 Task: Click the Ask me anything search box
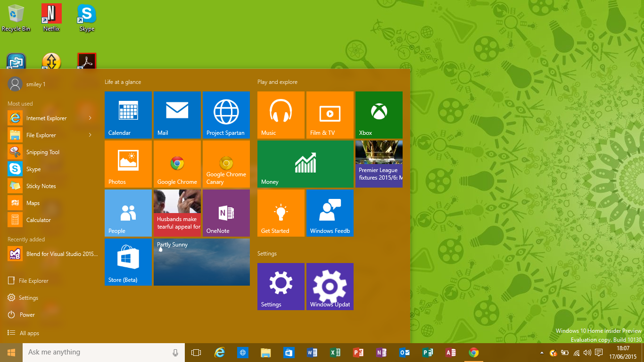103,353
